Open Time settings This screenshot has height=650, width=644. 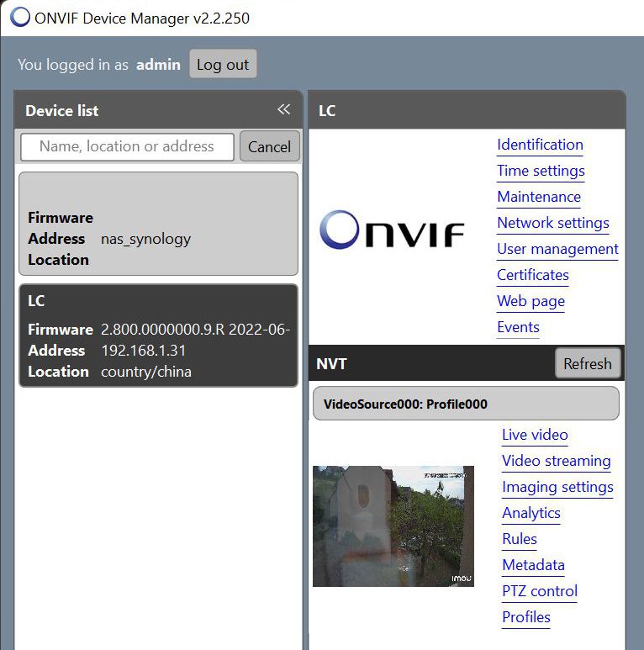541,172
